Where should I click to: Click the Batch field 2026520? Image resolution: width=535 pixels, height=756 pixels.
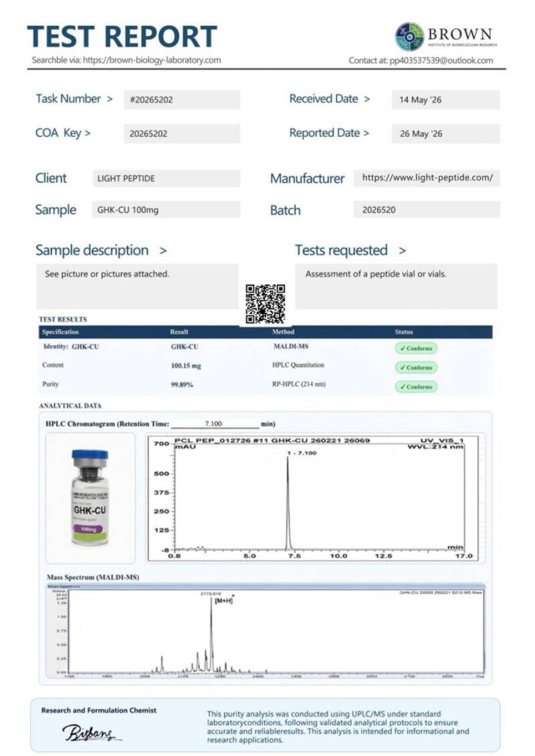427,210
